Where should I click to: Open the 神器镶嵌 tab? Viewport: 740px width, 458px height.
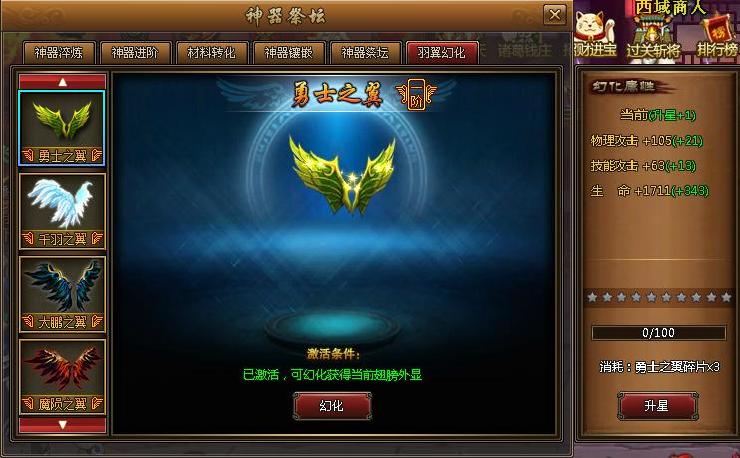point(289,52)
